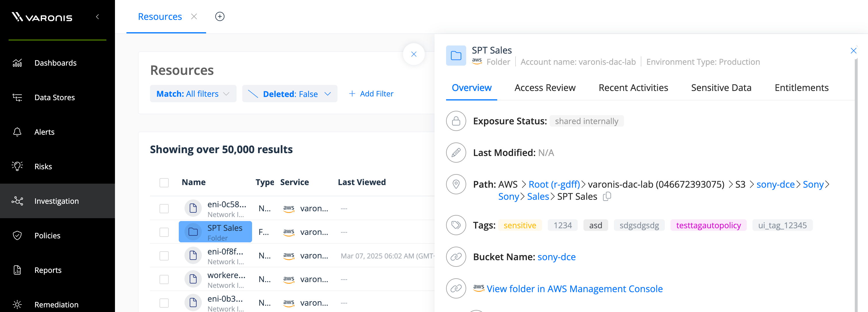Click the Add Filter button
Viewport: 868px width, 312px height.
(x=371, y=94)
